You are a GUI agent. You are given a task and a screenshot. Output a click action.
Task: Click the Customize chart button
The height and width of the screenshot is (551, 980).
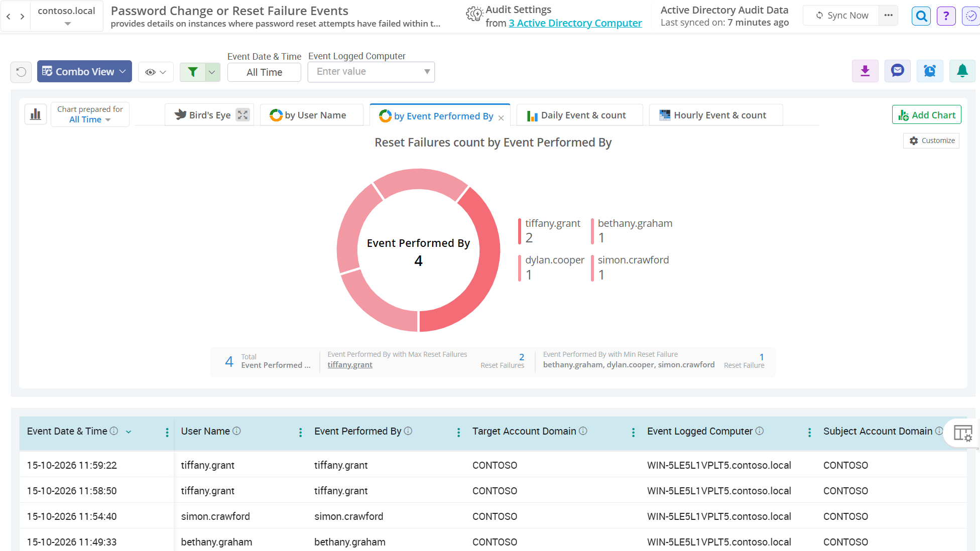point(932,141)
